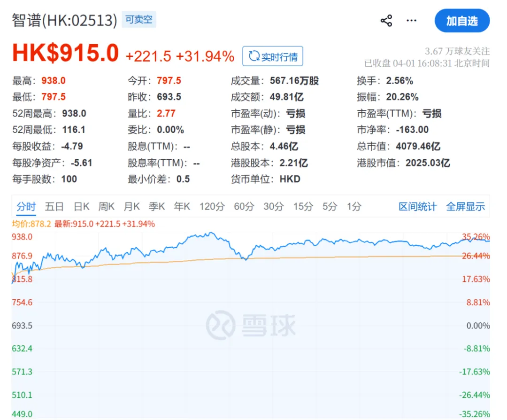
Task: Click the 港股市值 value 2025.03亿
Action: tap(428, 163)
